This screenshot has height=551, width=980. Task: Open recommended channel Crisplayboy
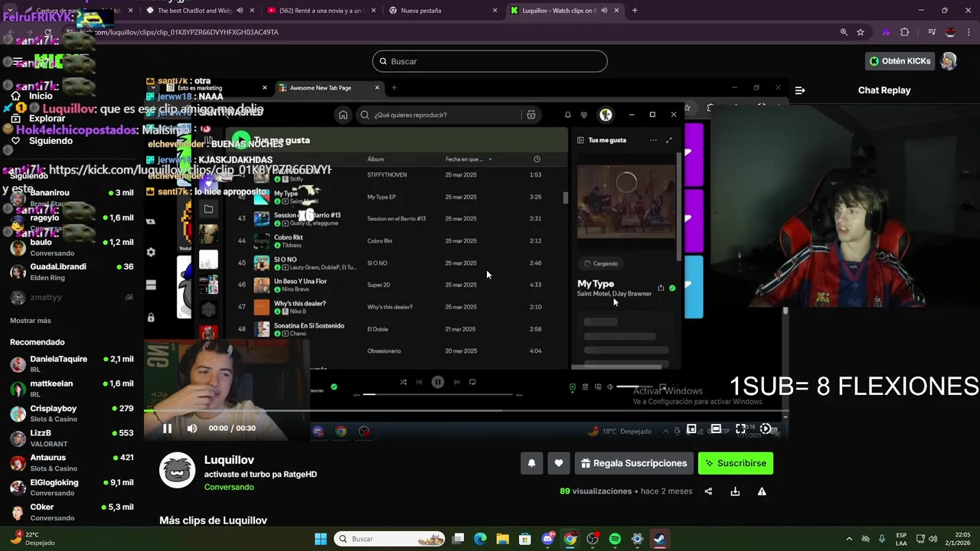[71, 413]
